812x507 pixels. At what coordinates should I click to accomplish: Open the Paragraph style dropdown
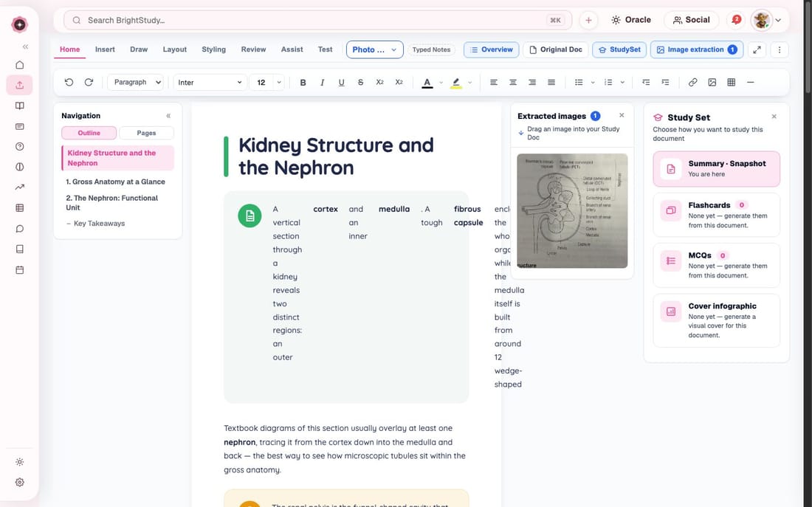(136, 83)
